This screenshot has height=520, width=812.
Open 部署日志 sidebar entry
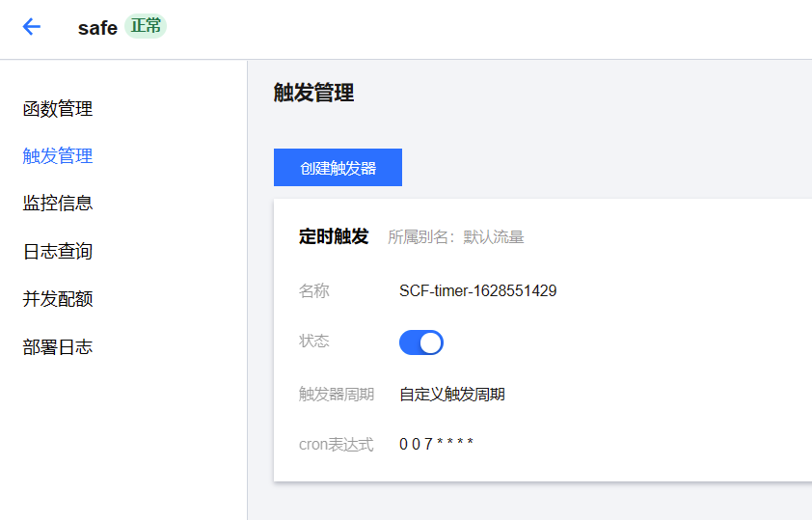click(x=58, y=347)
